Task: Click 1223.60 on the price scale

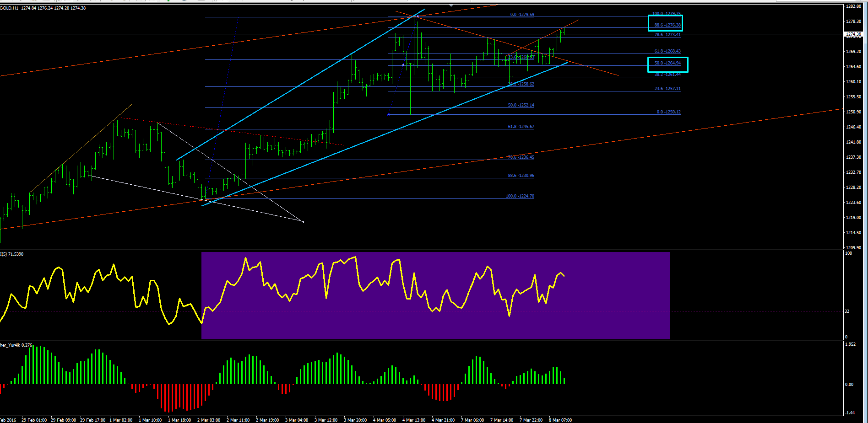Action: click(853, 203)
